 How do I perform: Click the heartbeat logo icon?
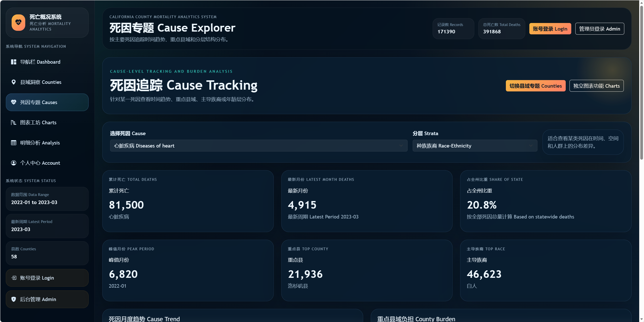[x=18, y=22]
